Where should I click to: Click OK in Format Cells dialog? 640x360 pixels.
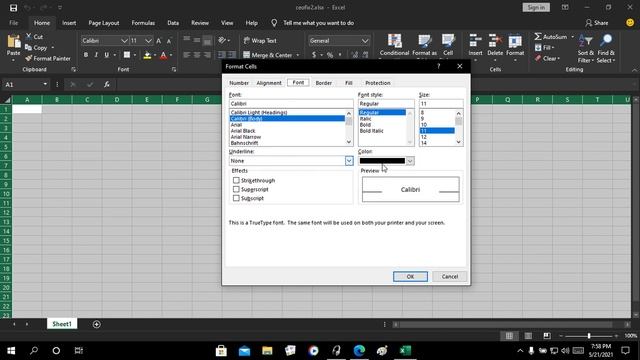tap(410, 276)
